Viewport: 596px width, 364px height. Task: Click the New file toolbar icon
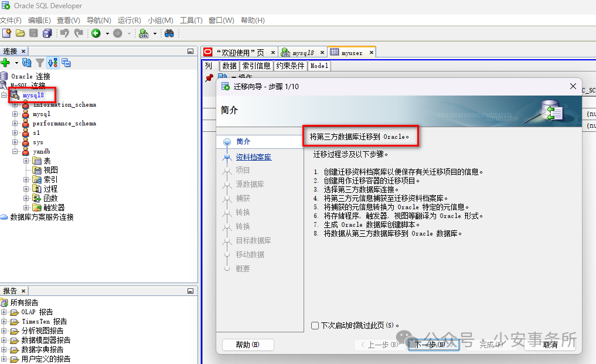click(6, 33)
